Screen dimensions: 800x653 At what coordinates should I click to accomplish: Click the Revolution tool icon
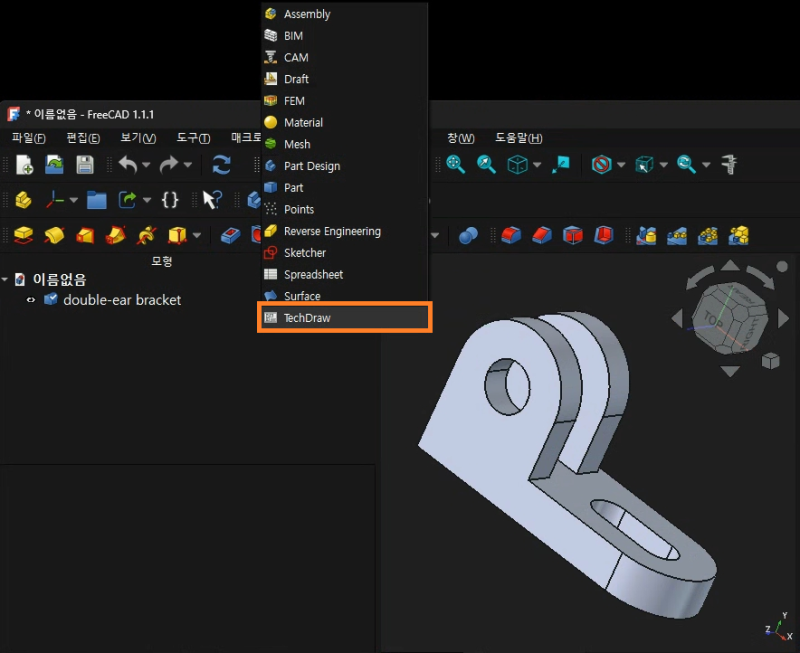click(x=55, y=235)
